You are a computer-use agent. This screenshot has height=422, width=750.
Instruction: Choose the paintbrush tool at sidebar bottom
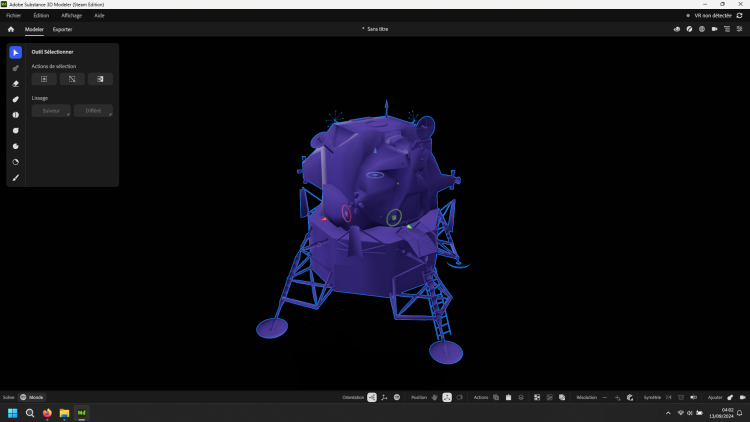tap(15, 178)
